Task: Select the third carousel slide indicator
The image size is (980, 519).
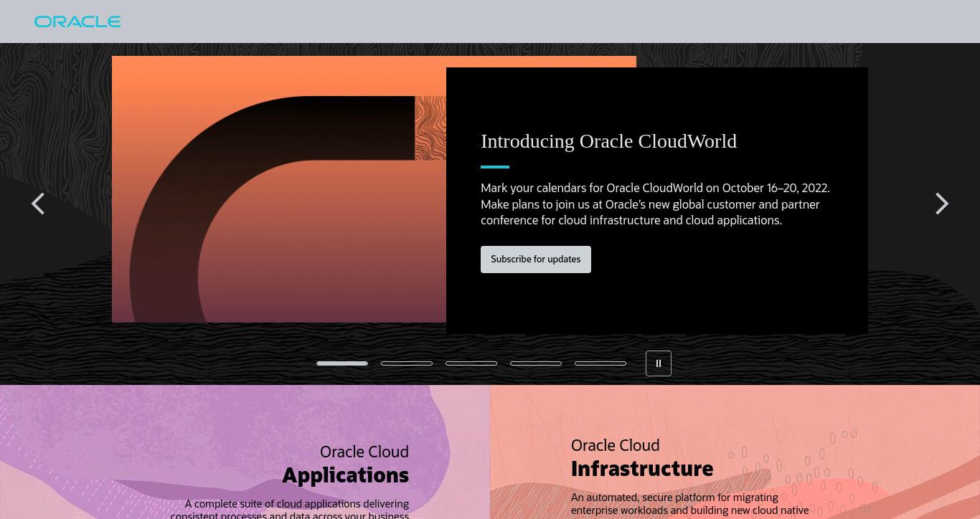Action: (x=471, y=363)
